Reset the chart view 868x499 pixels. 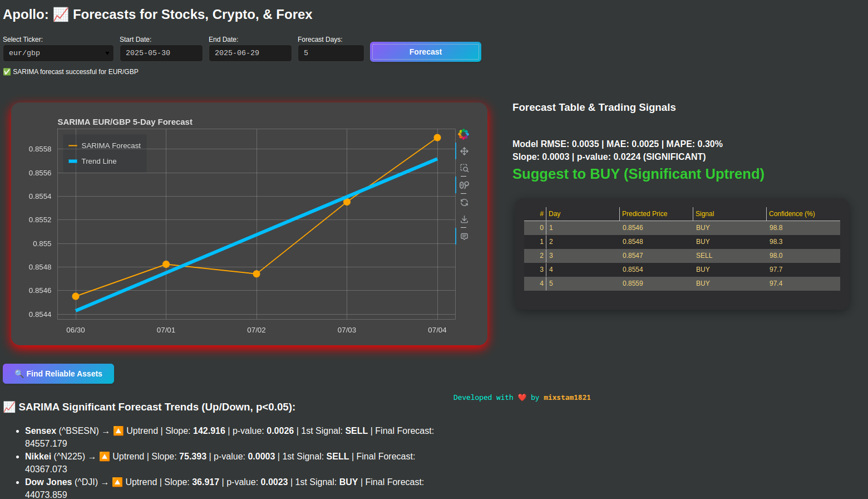(464, 203)
